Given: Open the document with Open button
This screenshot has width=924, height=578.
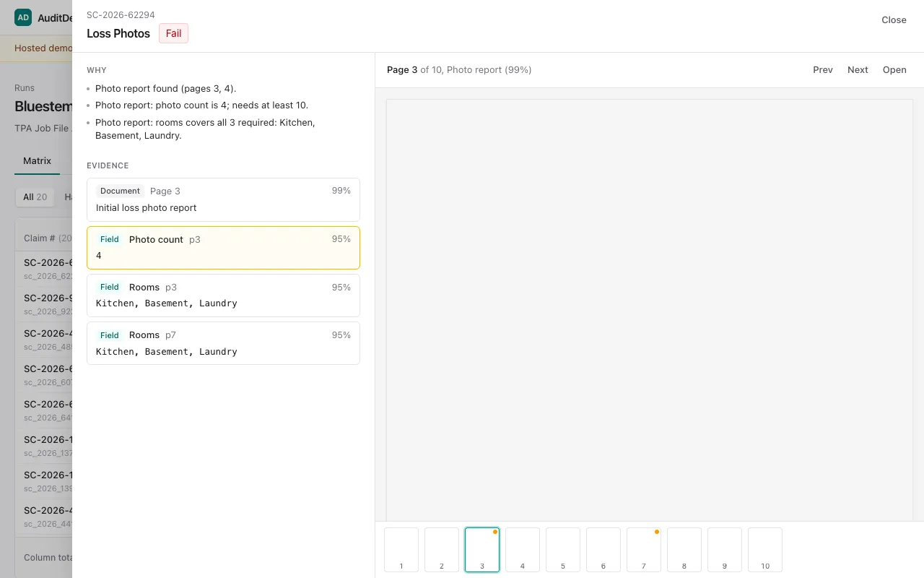Looking at the screenshot, I should click(x=894, y=70).
